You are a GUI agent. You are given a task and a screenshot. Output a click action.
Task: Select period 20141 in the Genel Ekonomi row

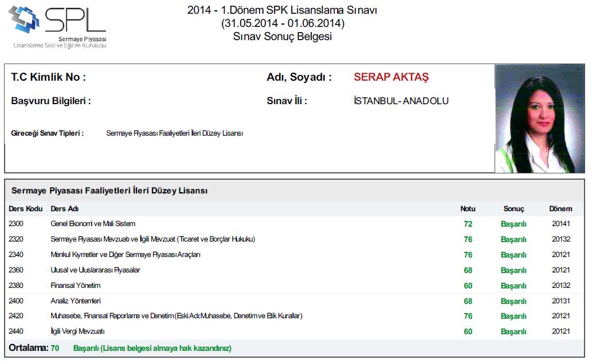[x=560, y=224]
